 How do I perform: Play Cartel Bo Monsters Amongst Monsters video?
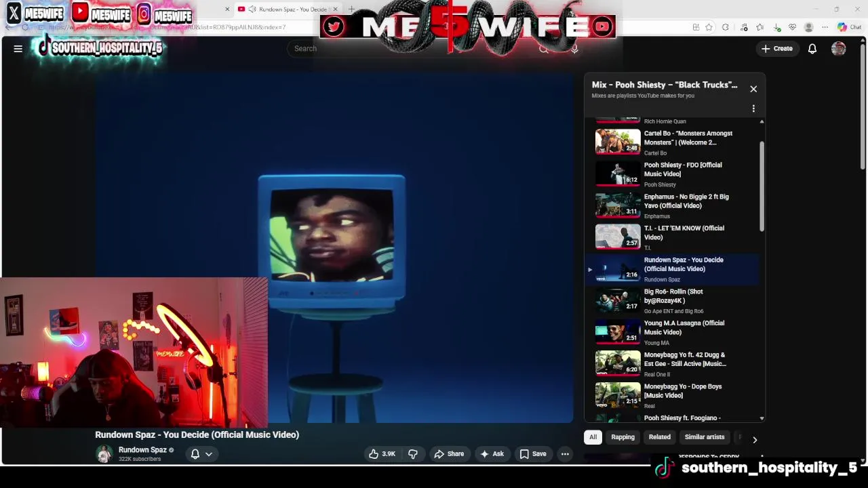pyautogui.click(x=671, y=142)
